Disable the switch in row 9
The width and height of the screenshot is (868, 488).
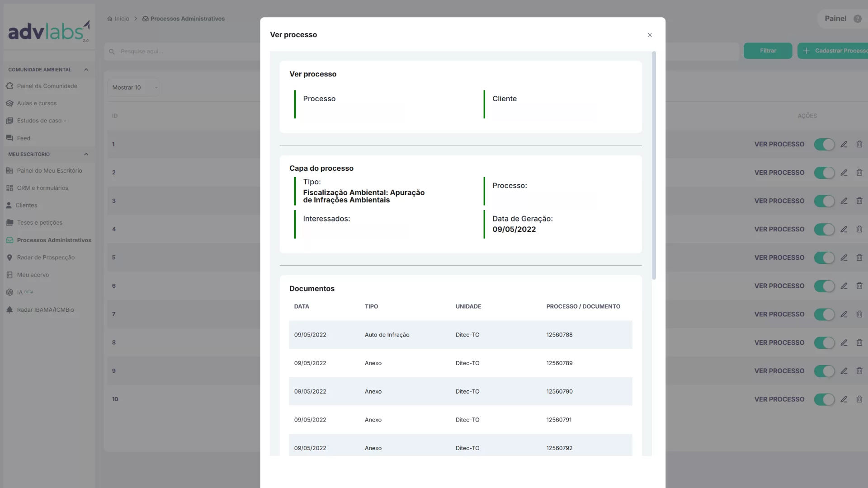click(824, 371)
